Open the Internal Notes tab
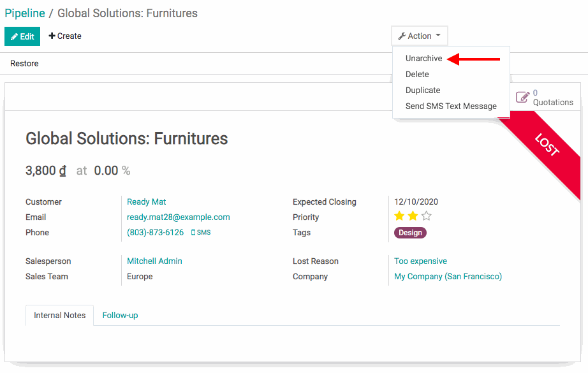 (x=60, y=316)
